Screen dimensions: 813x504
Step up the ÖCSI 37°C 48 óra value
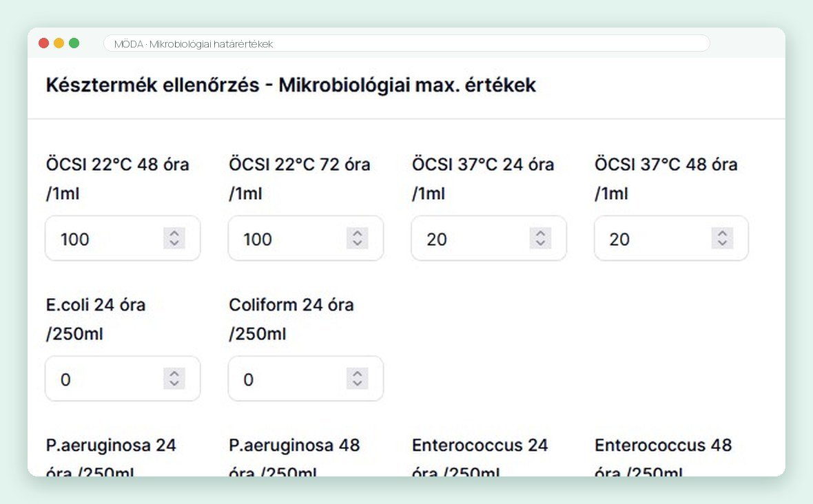[722, 233]
